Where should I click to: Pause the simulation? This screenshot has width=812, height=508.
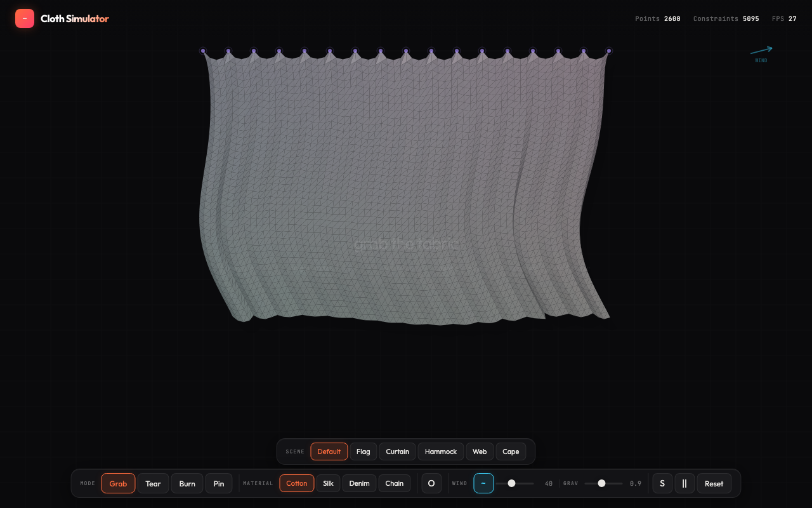(x=684, y=483)
